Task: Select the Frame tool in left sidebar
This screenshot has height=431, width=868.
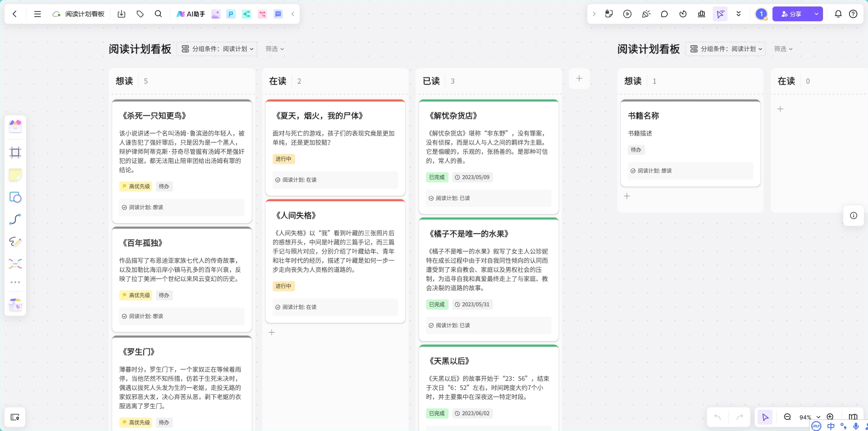Action: (x=15, y=152)
